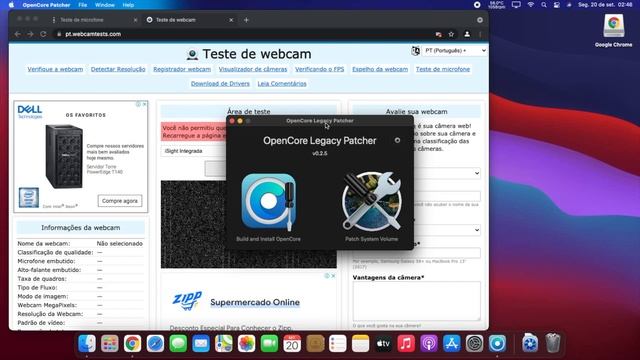Launch Safari from the dock
This screenshot has height=360, width=640.
coord(156,344)
